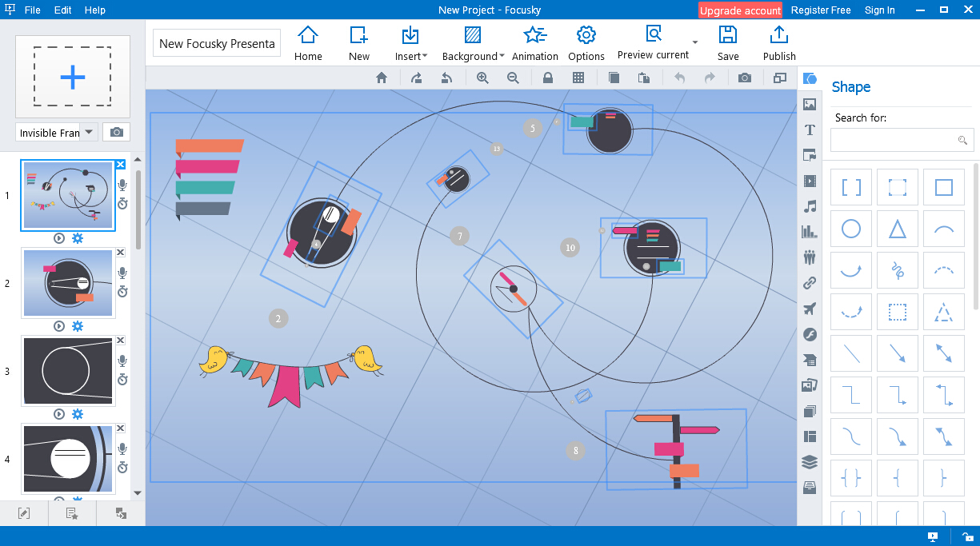Open the Video panel in the sidebar
The height and width of the screenshot is (546, 980).
click(810, 181)
